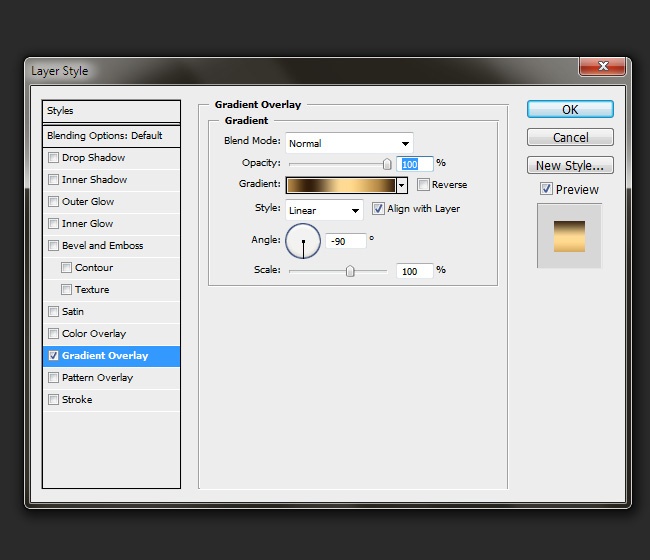This screenshot has height=560, width=650.
Task: Select the Styles panel entry
Action: tap(111, 111)
